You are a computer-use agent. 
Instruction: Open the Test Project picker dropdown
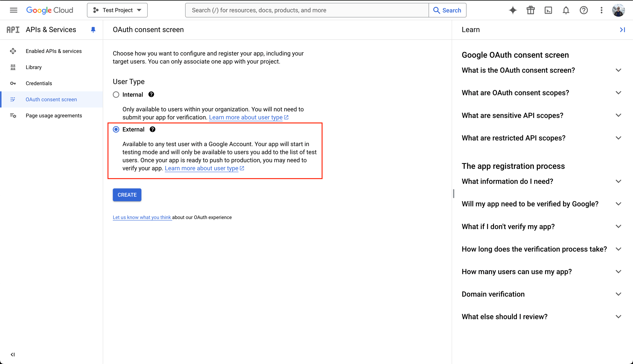pos(117,10)
